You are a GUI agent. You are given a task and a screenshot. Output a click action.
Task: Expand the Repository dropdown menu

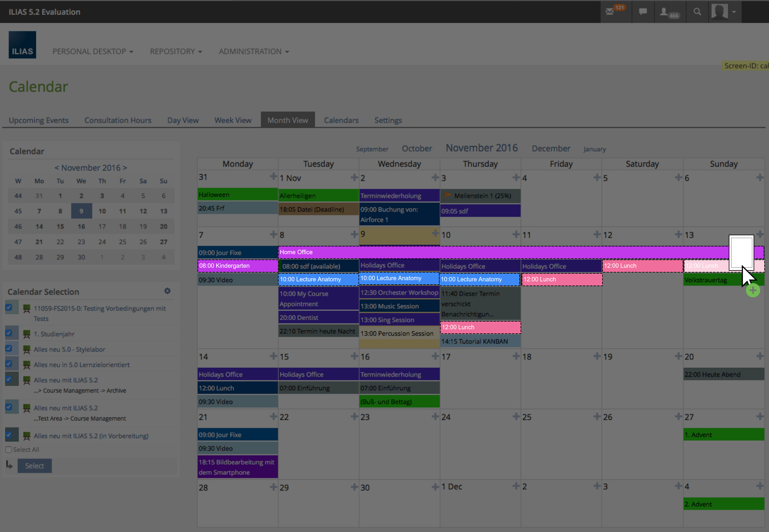pyautogui.click(x=176, y=52)
